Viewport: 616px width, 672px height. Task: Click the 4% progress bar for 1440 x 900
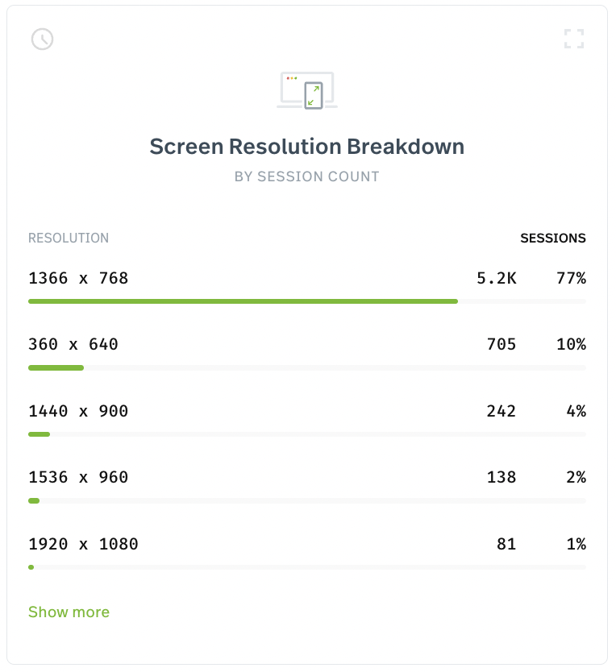tap(39, 434)
